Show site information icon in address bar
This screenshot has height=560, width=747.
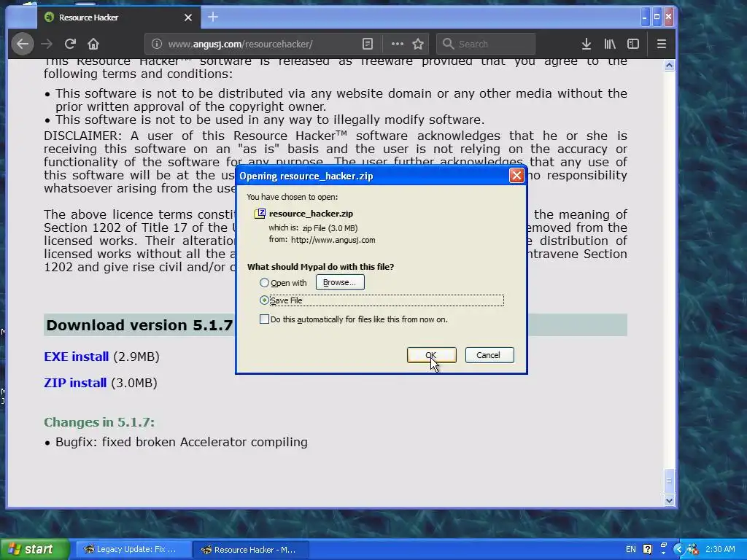click(156, 44)
